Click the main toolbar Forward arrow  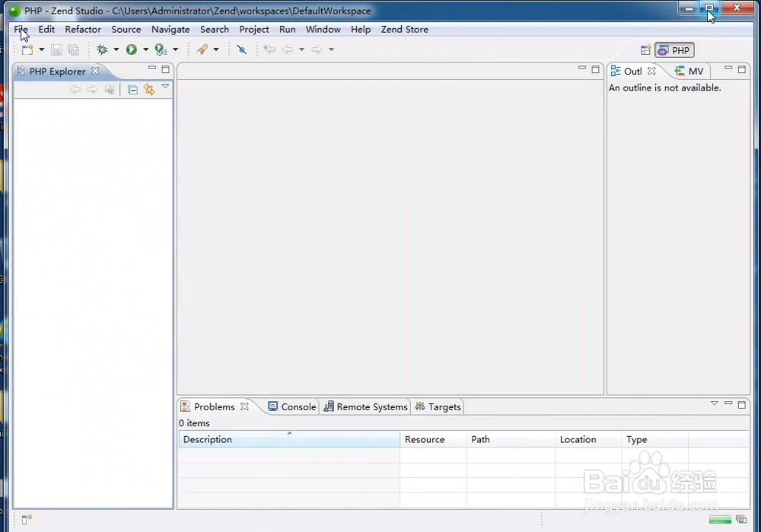[317, 49]
